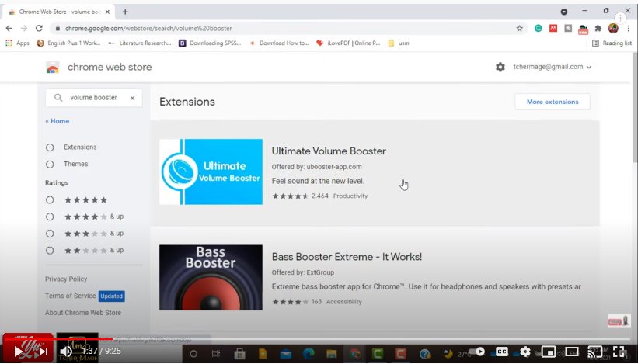This screenshot has height=364, width=638.
Task: Click the gray extension icon beside Mendeley
Action: 568,28
